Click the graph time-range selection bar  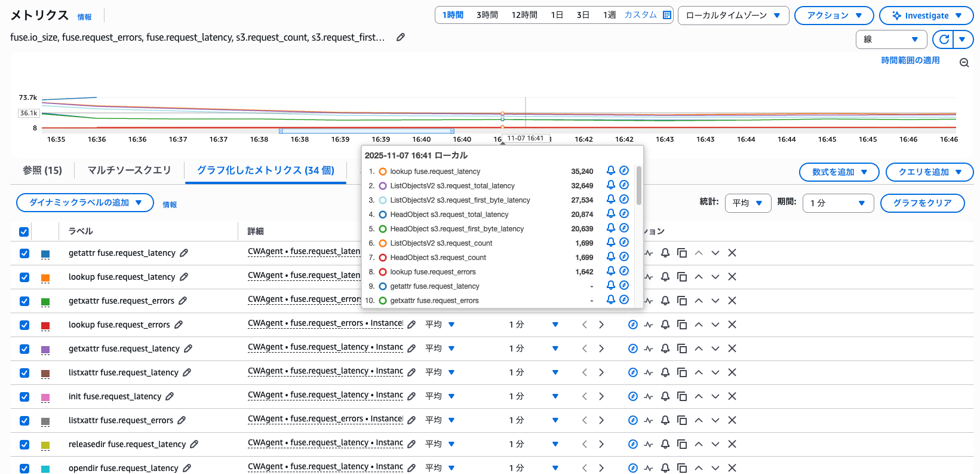[367, 131]
